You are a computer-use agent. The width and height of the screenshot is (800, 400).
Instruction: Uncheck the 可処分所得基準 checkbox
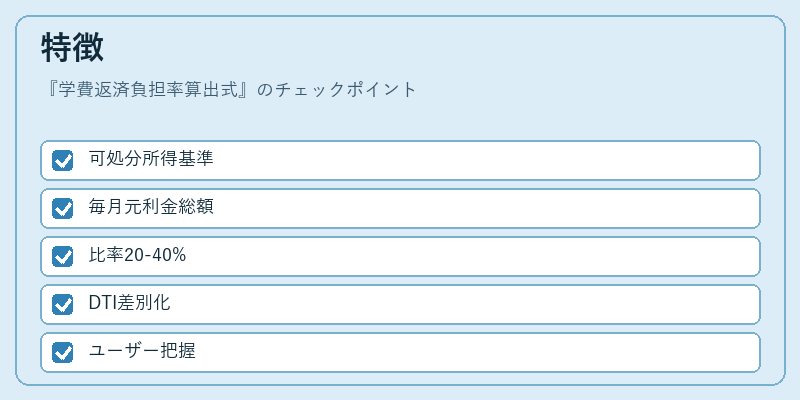click(x=62, y=160)
